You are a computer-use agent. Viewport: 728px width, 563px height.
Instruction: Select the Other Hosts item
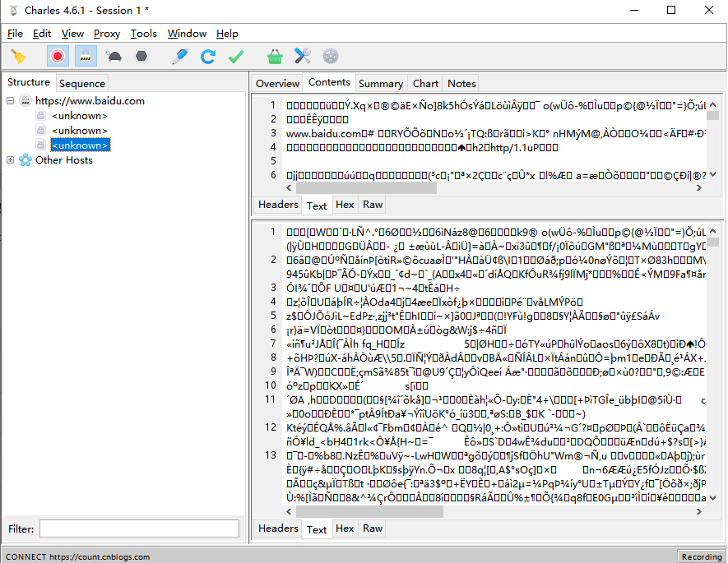(64, 160)
